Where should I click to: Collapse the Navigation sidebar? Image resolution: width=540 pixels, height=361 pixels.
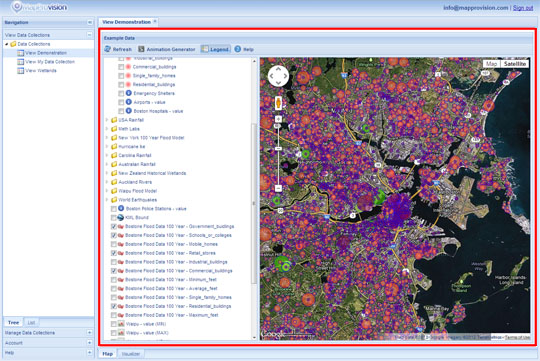click(90, 22)
